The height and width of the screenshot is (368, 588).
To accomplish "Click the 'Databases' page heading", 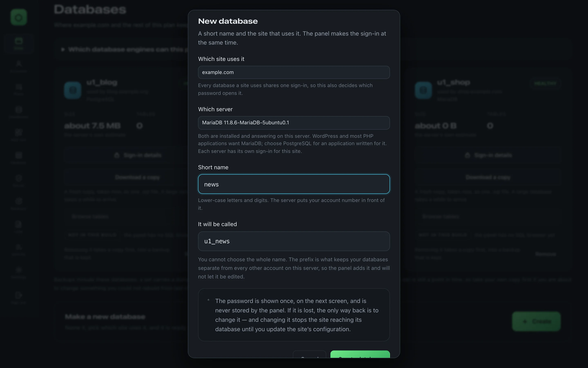I will tap(90, 9).
